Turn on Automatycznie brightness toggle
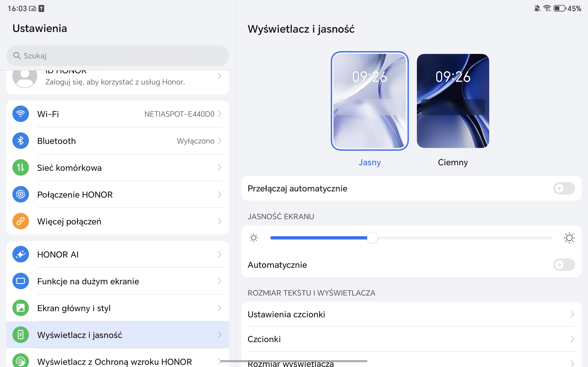This screenshot has height=367, width=588. pos(564,264)
